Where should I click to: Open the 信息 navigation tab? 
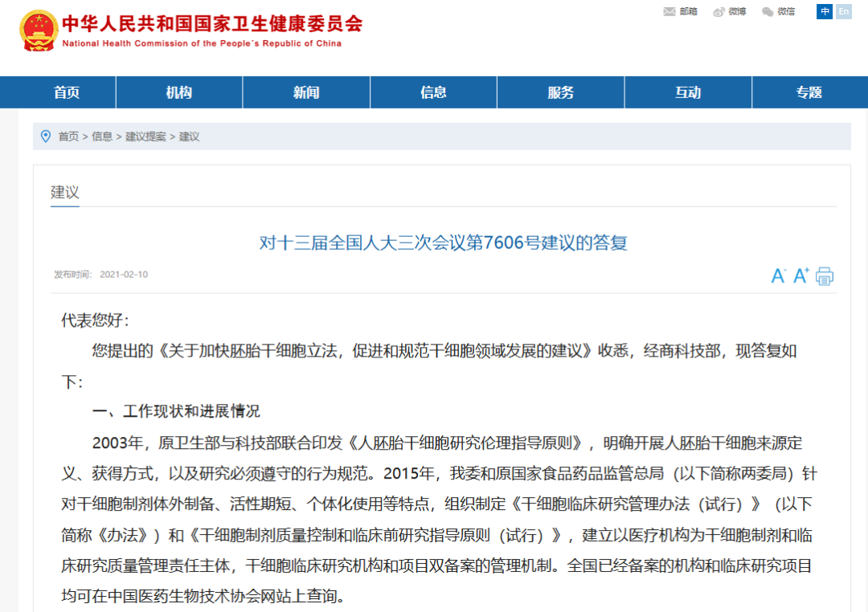(x=433, y=92)
